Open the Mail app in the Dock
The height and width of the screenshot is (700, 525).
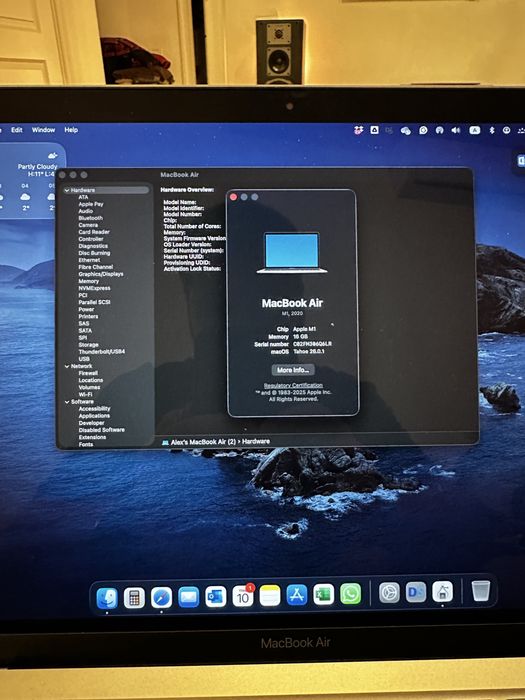(188, 597)
